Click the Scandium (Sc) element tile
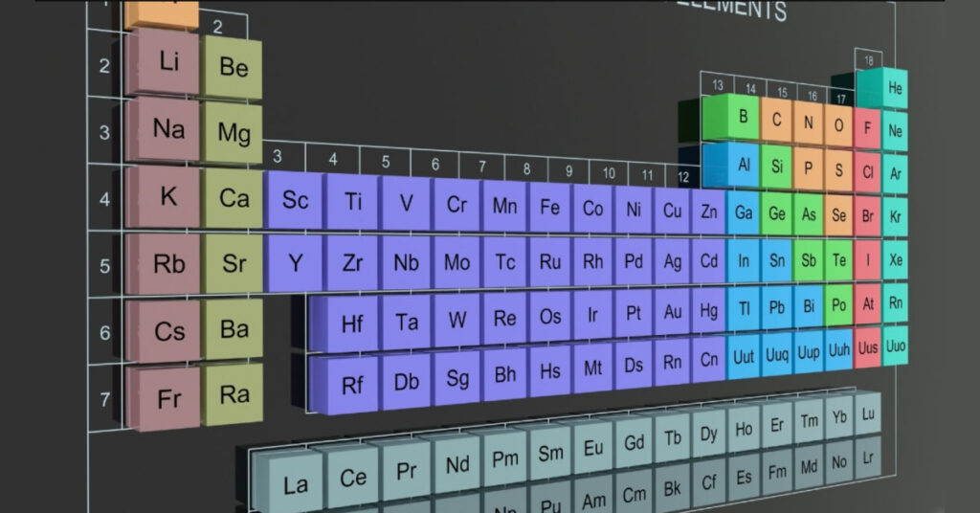The width and height of the screenshot is (980, 513). coord(295,201)
